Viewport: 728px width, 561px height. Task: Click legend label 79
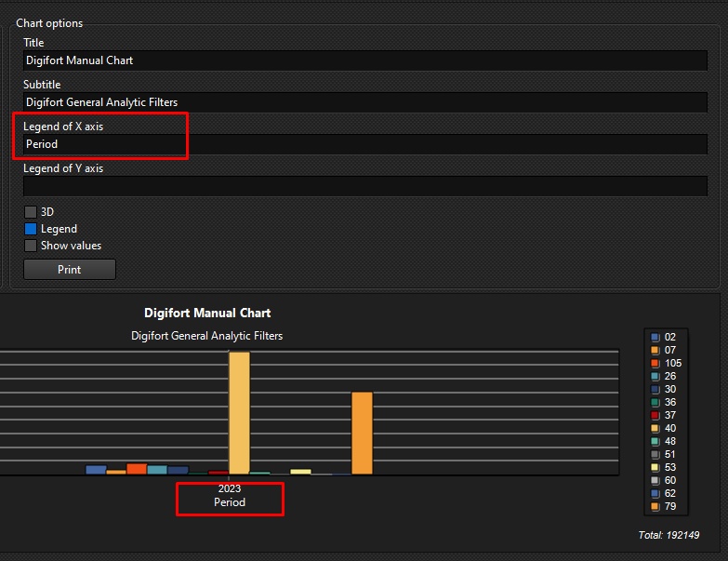670,506
